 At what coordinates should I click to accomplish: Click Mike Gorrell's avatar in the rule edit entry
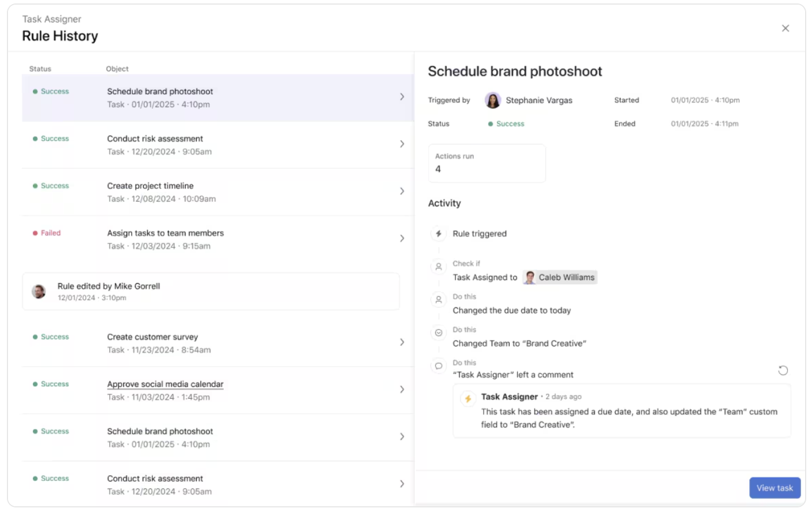pyautogui.click(x=39, y=291)
